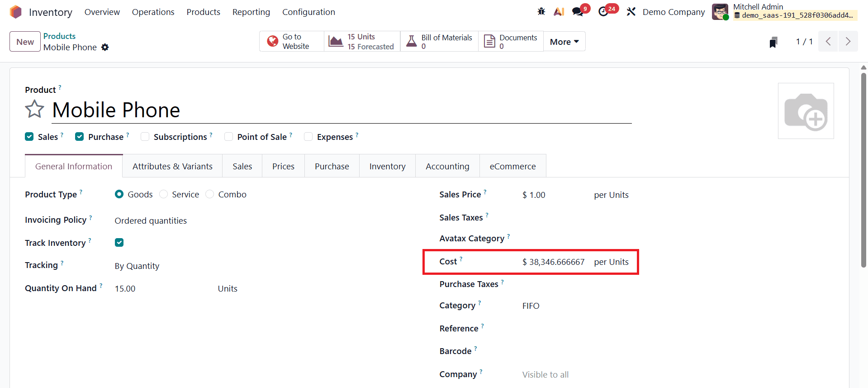Viewport: 868px width, 388px height.
Task: Switch to the Sales tab
Action: click(242, 166)
